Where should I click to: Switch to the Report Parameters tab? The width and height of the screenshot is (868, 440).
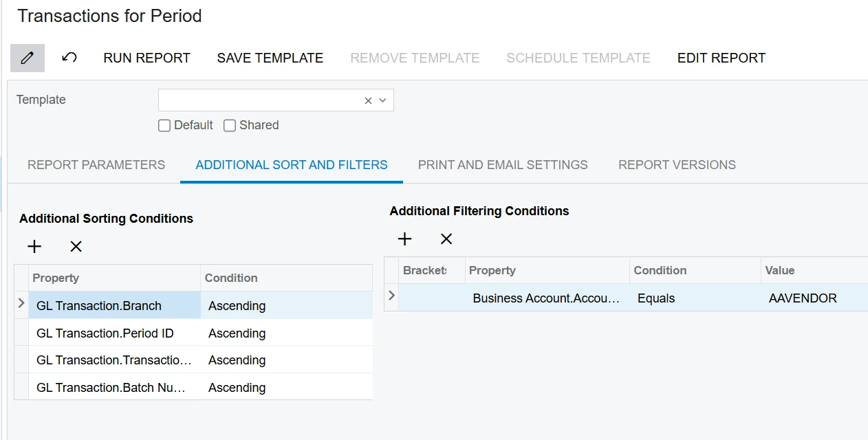coord(96,165)
